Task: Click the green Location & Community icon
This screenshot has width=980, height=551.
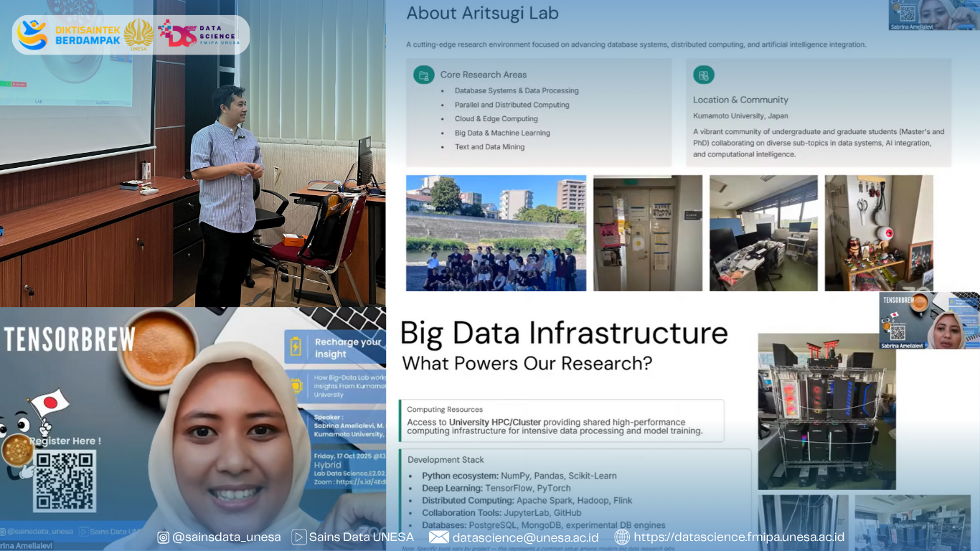Action: 703,74
